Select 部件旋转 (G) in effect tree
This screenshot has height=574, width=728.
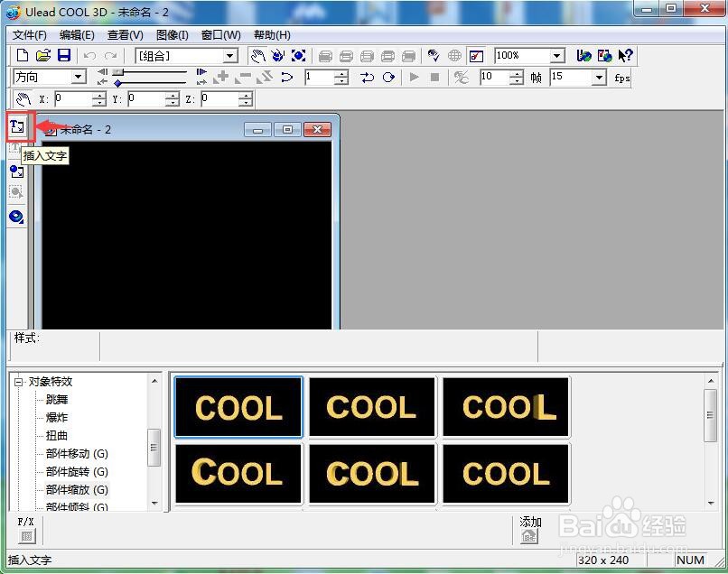tap(77, 472)
